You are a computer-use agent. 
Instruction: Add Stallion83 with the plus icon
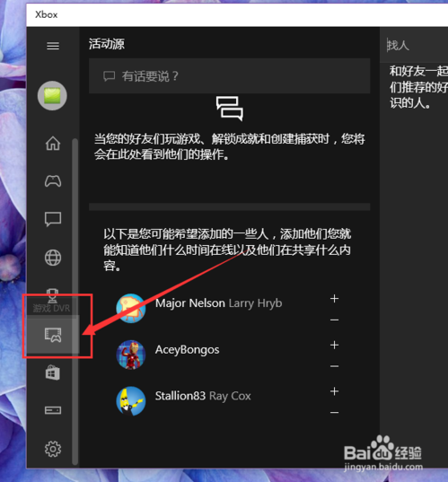point(334,391)
